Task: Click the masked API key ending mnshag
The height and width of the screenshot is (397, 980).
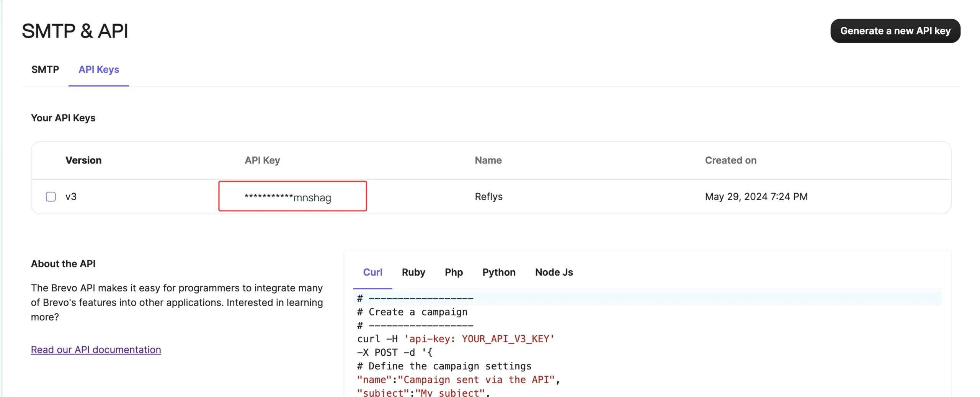Action: 288,197
